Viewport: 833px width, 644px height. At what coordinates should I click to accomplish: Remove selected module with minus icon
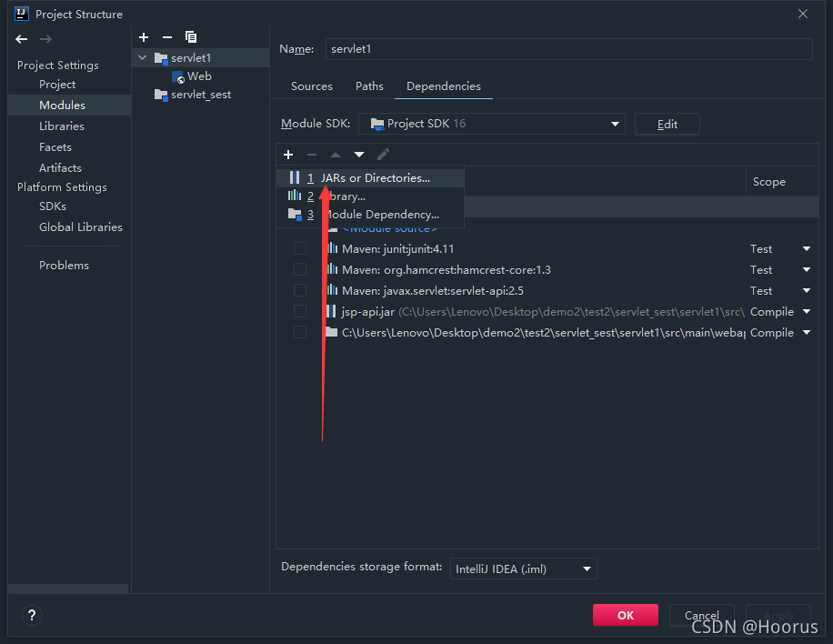(x=167, y=37)
